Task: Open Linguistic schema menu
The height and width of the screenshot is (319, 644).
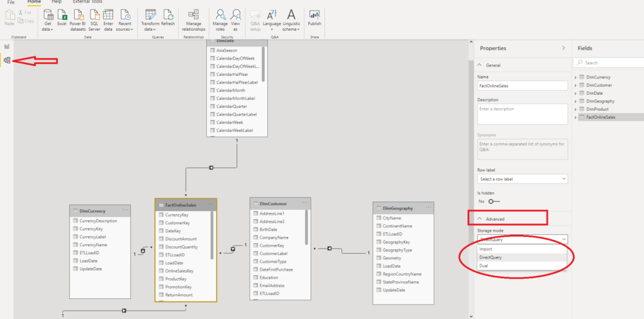Action: 291,21
